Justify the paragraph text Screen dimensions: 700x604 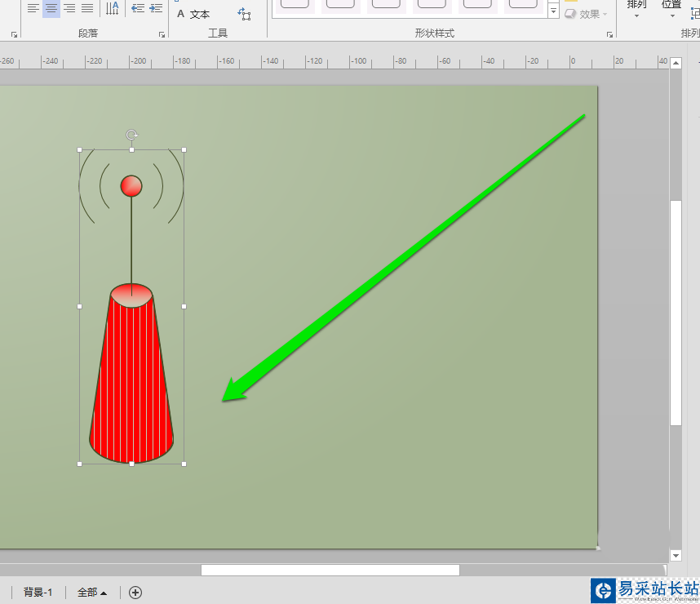pyautogui.click(x=87, y=8)
